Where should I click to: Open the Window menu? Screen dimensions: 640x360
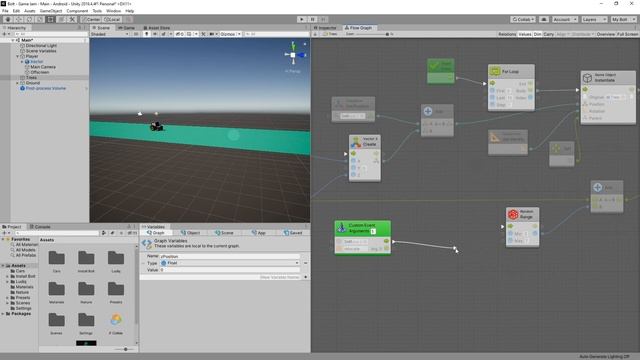tap(113, 11)
